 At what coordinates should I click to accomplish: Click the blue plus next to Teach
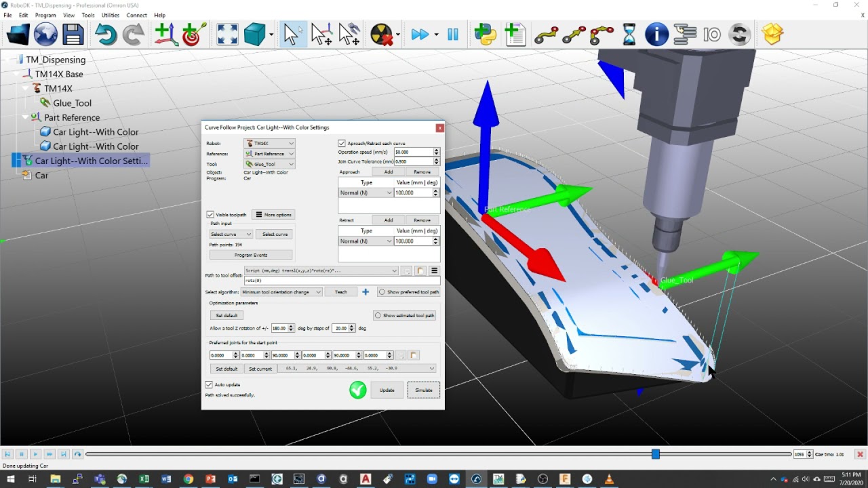pos(366,292)
